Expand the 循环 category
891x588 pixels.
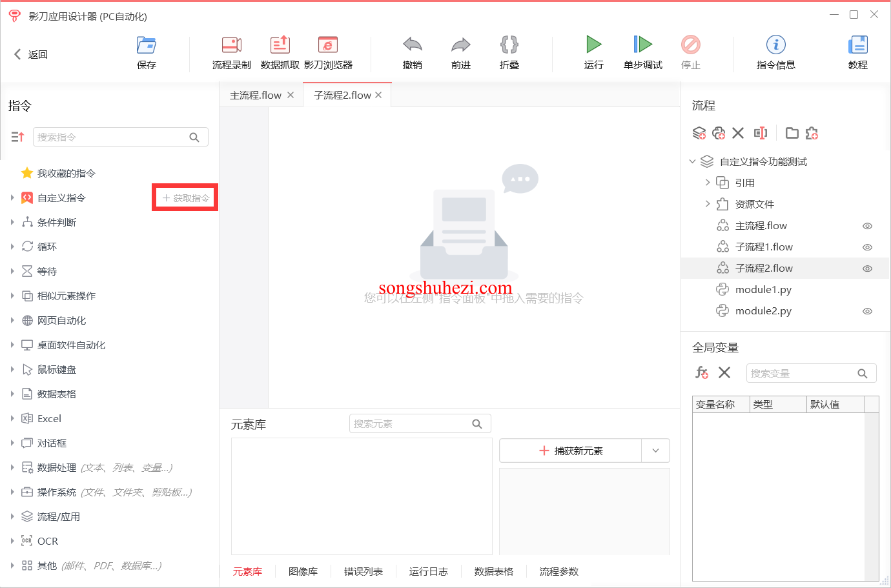(x=12, y=247)
